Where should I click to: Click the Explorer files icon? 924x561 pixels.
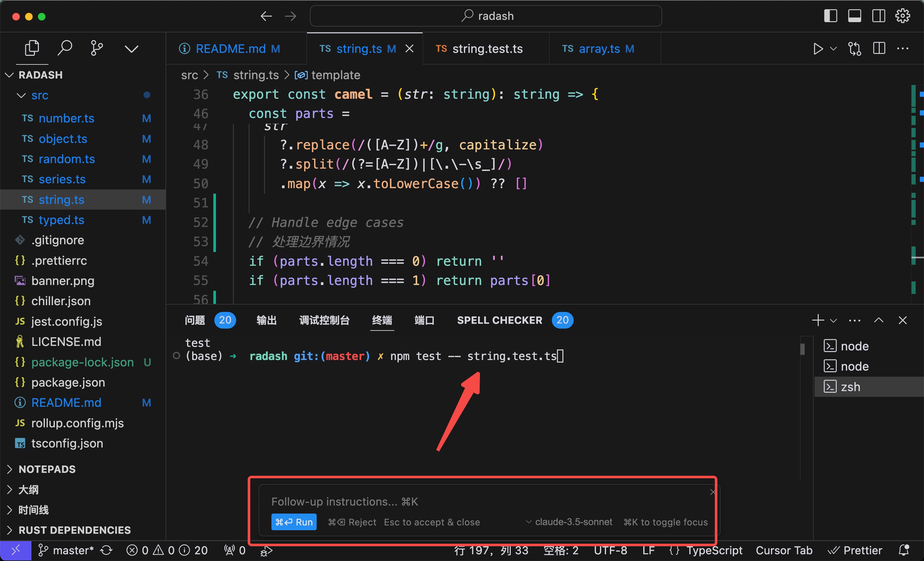[x=32, y=48]
